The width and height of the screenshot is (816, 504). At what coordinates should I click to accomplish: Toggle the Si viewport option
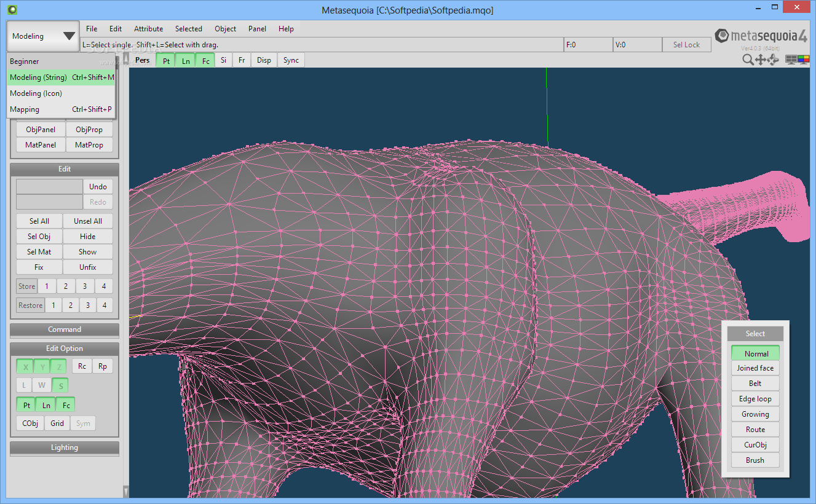[224, 60]
